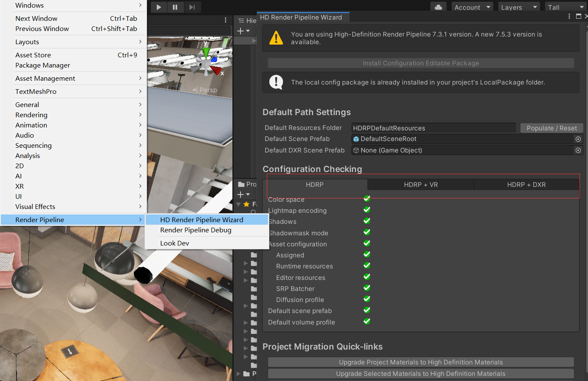Expand the Asset Management submenu
This screenshot has height=381, width=588.
click(73, 78)
